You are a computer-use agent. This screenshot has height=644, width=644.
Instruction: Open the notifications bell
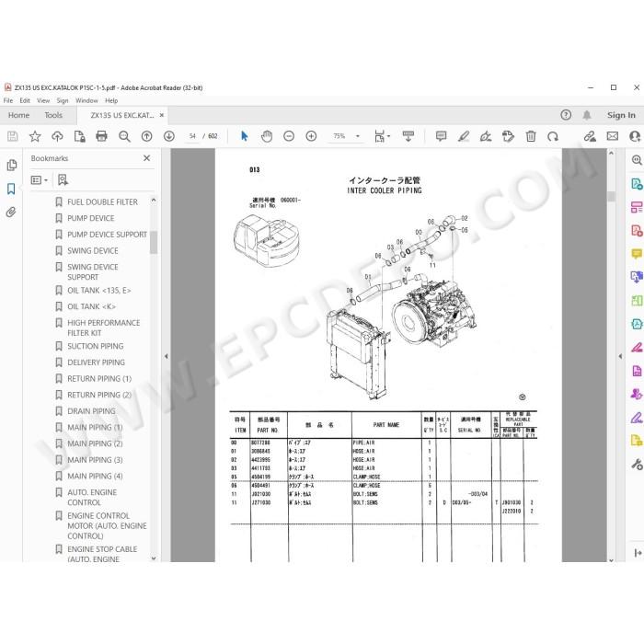pos(587,115)
